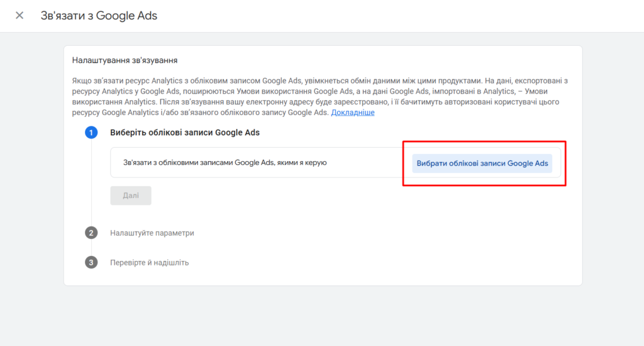
Task: Click the gray background below the card
Action: [x=322, y=315]
